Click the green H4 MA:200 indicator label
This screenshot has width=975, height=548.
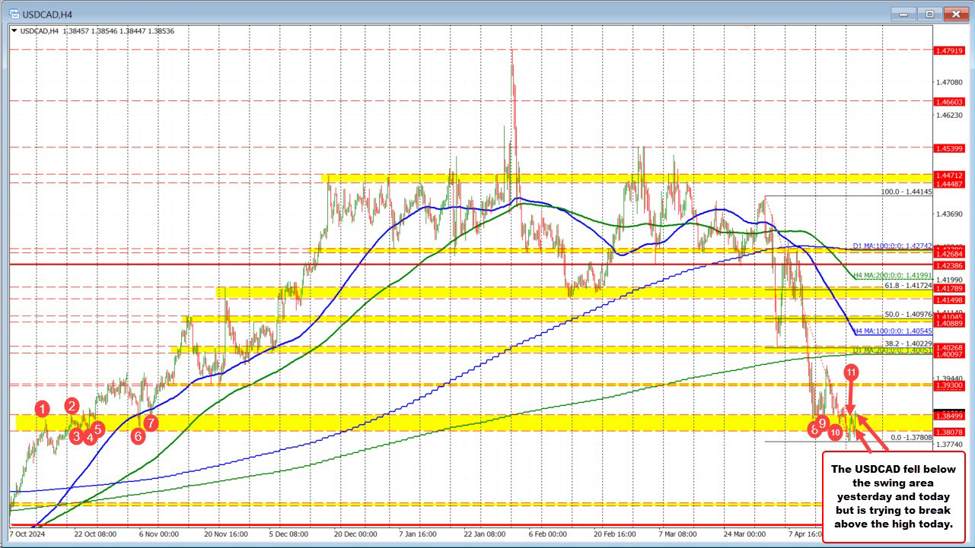pyautogui.click(x=893, y=274)
